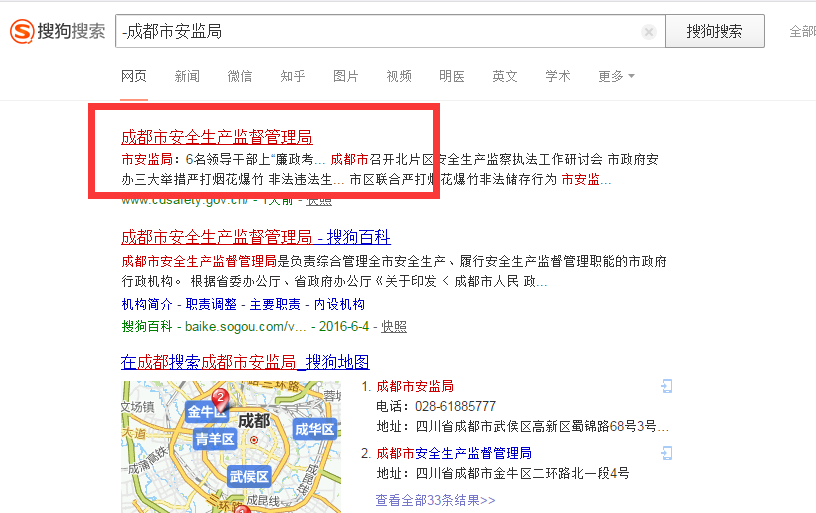Click the address 四川省成都市金牛区二环路北一段4号
This screenshot has width=816, height=513.
(522, 473)
